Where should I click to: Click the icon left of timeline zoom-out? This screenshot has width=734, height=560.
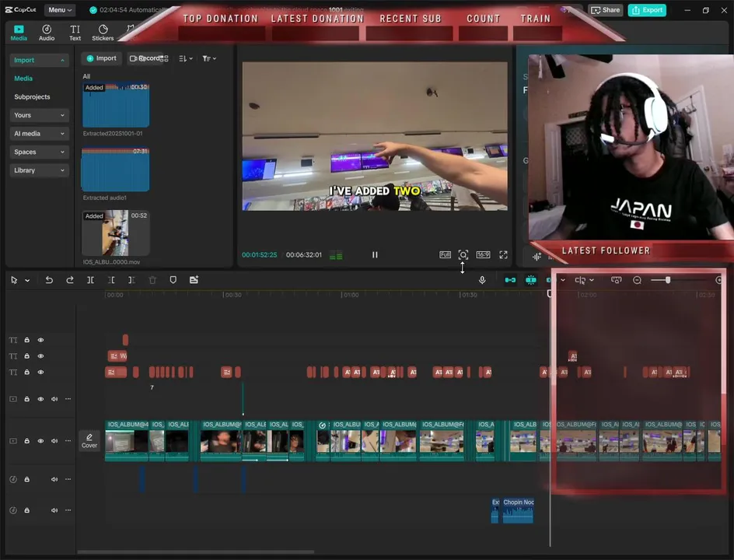click(x=616, y=280)
